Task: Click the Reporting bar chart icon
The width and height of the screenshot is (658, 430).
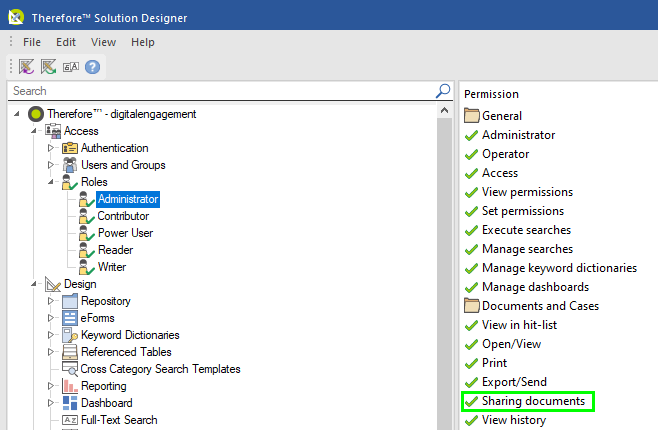Action: point(70,386)
